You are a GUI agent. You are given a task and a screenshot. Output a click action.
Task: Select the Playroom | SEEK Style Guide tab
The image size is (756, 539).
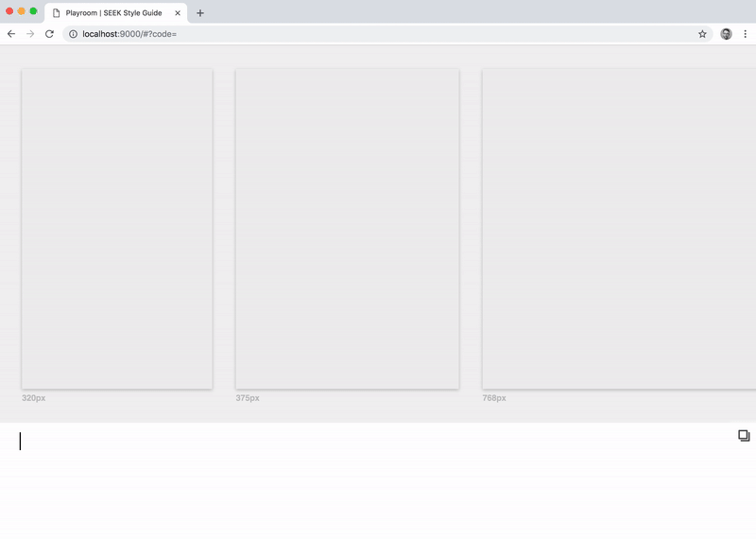pyautogui.click(x=115, y=13)
